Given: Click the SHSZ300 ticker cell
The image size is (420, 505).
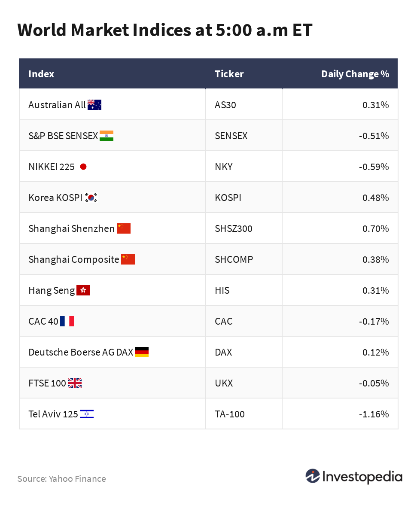Looking at the screenshot, I should pos(234,228).
